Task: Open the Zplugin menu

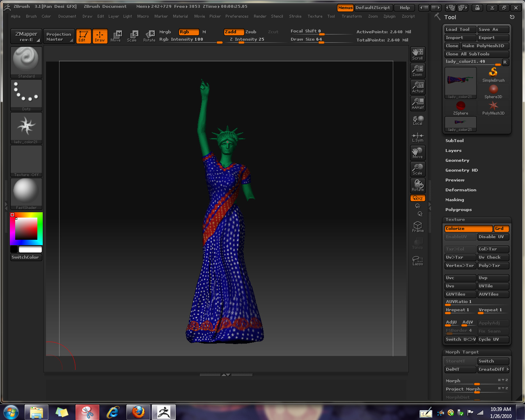Action: pos(389,16)
